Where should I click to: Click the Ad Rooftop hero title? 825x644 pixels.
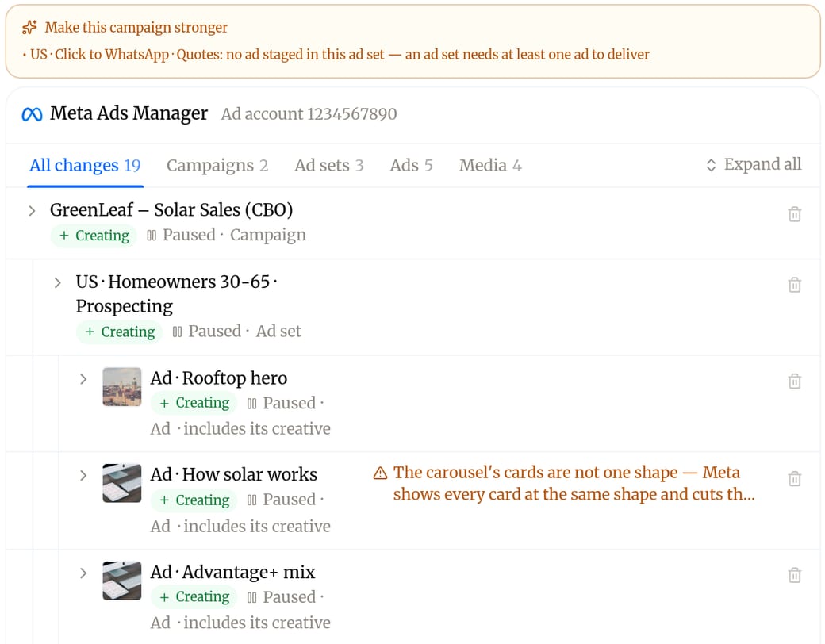point(219,378)
